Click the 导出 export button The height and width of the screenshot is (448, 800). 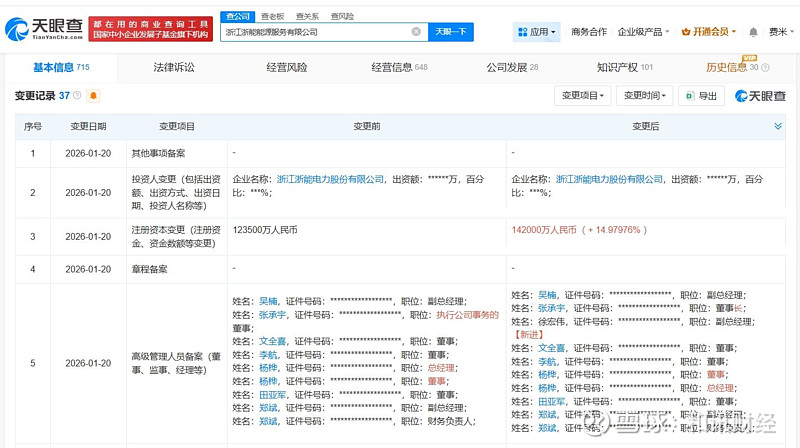pos(700,96)
